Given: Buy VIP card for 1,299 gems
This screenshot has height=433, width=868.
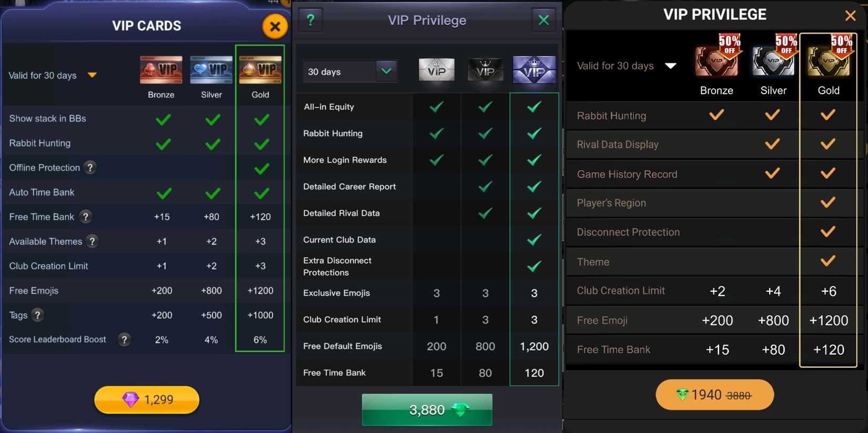Looking at the screenshot, I should coord(147,400).
